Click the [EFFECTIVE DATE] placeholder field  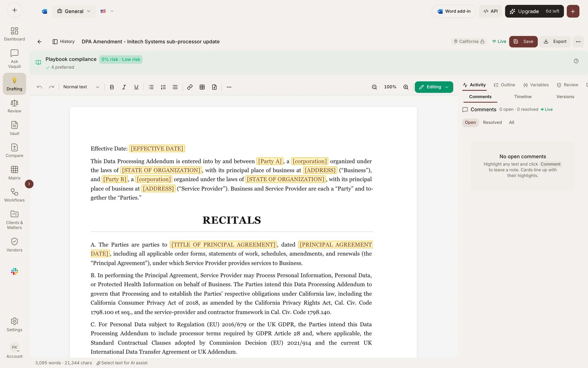[x=157, y=149]
